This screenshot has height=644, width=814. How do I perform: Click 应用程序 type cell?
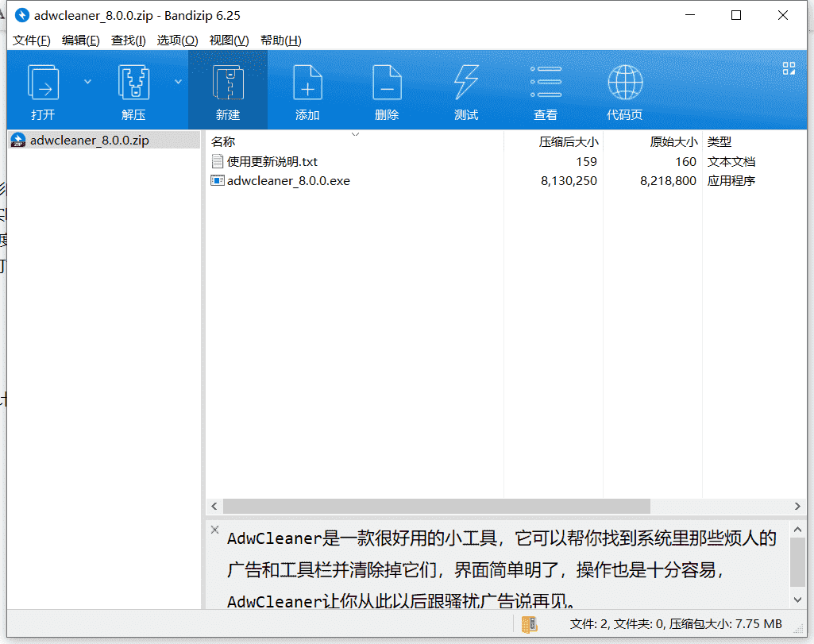pyautogui.click(x=731, y=180)
